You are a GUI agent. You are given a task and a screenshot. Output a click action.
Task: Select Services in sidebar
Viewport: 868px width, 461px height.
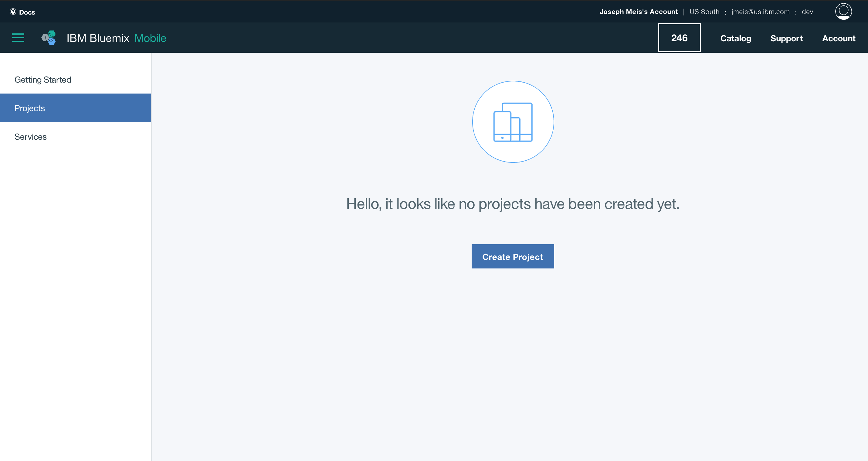coord(30,137)
